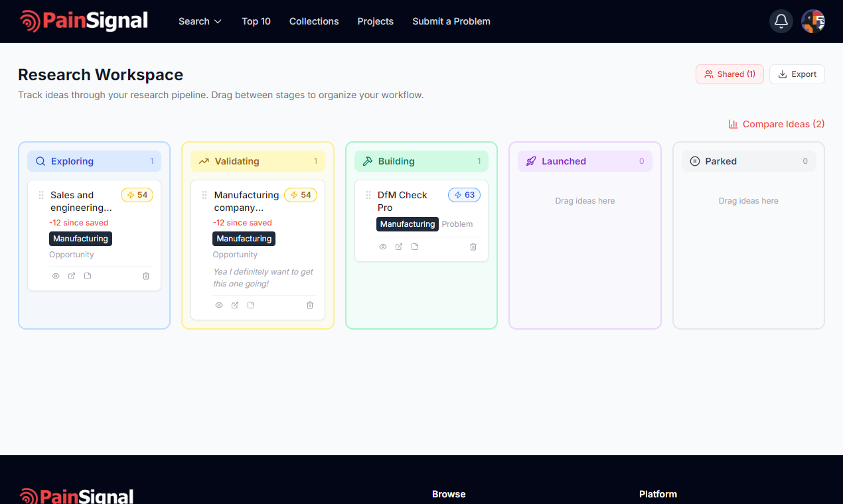Image resolution: width=843 pixels, height=504 pixels.
Task: Open note icon on DfM Check Pro card
Action: click(x=415, y=247)
